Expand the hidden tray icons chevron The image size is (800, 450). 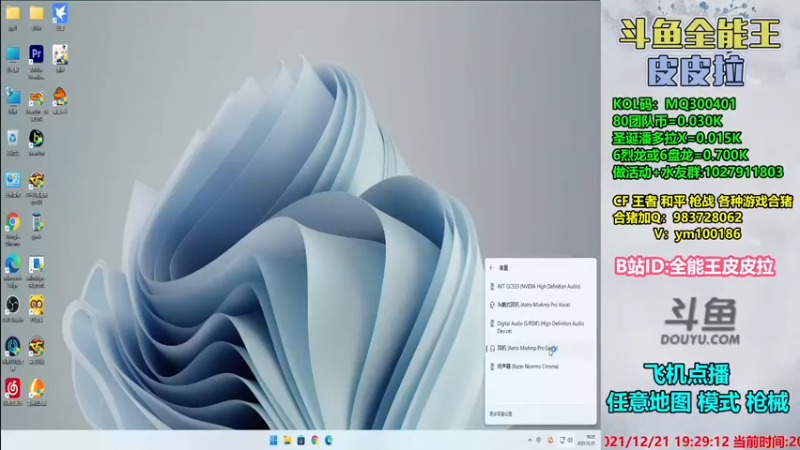[x=530, y=440]
